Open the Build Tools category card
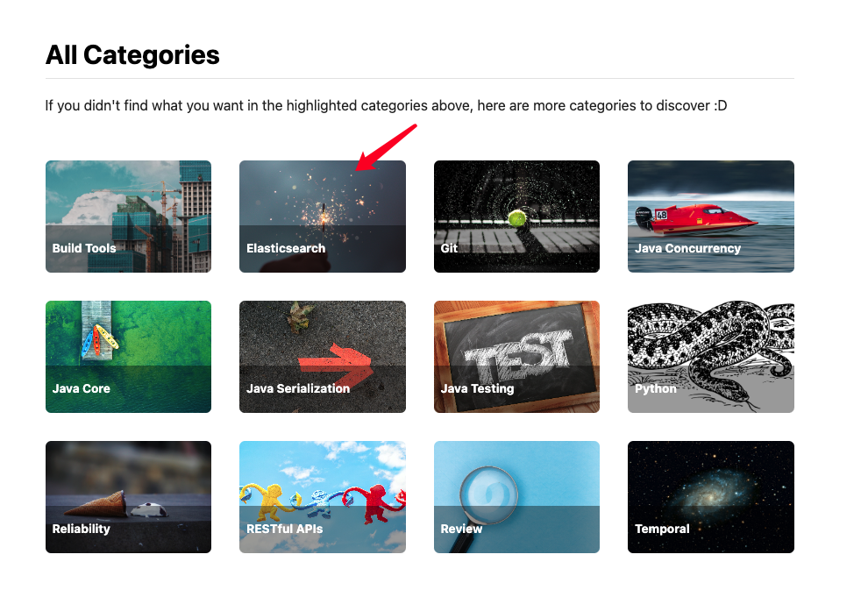Viewport: 868px width, 590px height. [128, 217]
